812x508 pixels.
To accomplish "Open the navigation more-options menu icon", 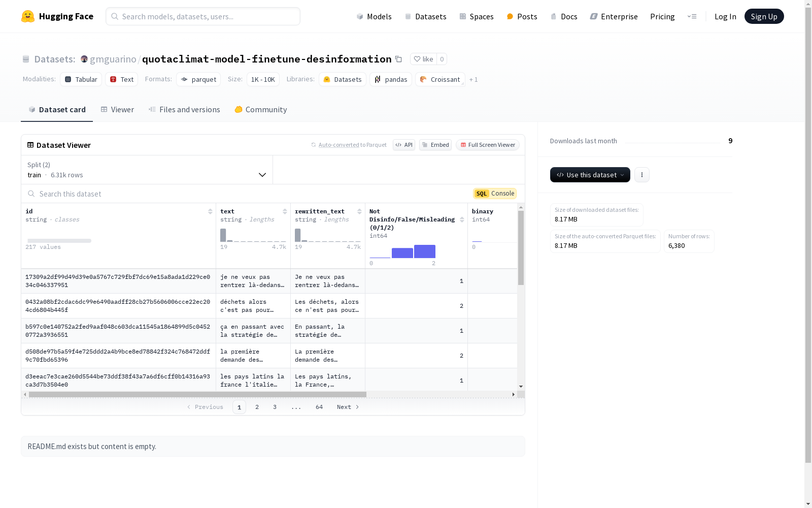I will pos(692,16).
